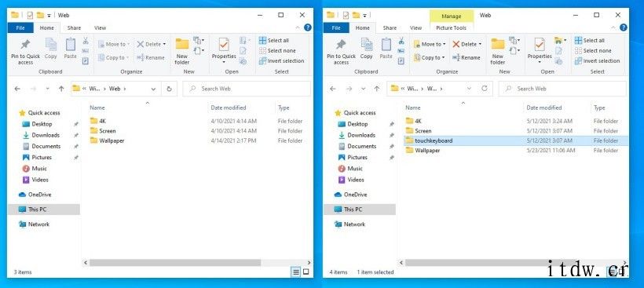Click the Refresh button in the left window
The height and width of the screenshot is (288, 644).
tap(169, 89)
